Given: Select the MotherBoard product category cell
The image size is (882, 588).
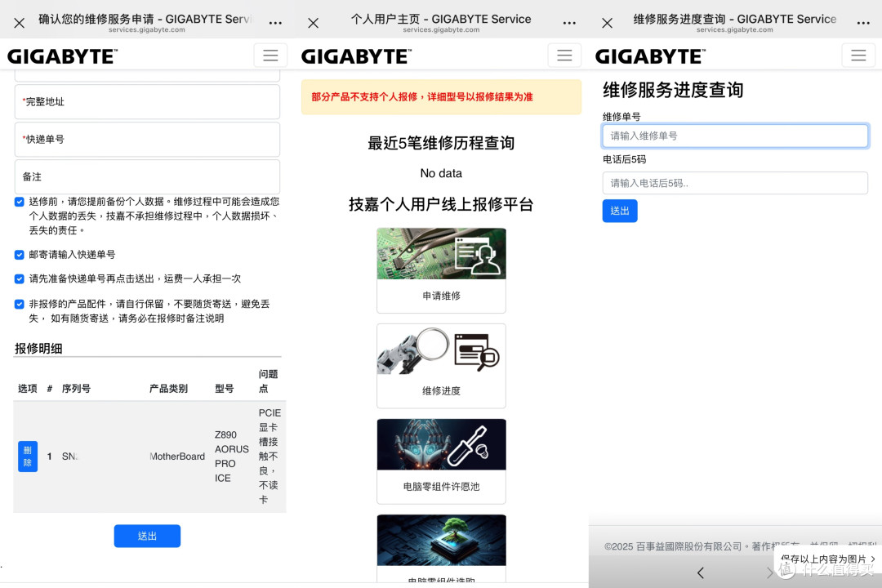Looking at the screenshot, I should click(177, 457).
